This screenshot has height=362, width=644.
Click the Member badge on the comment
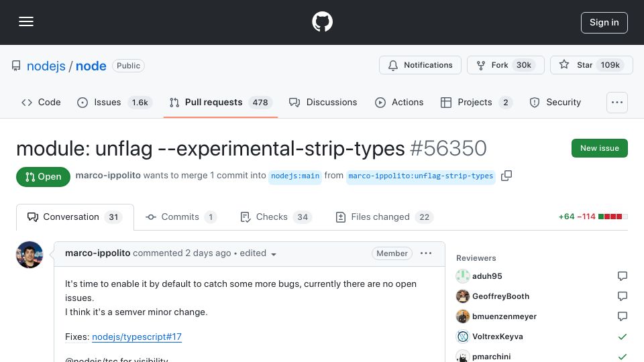392,253
